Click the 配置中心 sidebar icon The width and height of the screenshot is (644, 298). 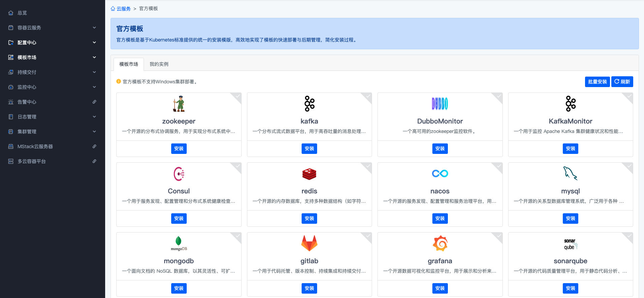pos(11,43)
